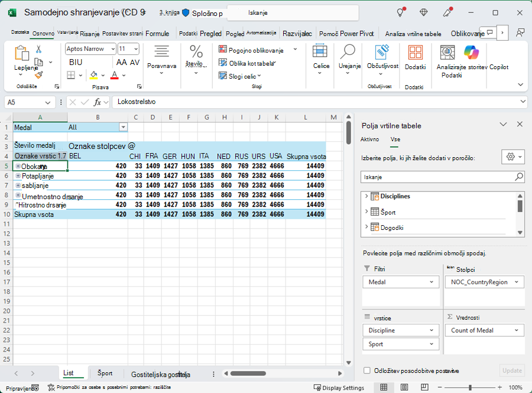Click the lightbulb ideas icon in title bar
The height and width of the screenshot is (393, 532).
click(x=401, y=12)
